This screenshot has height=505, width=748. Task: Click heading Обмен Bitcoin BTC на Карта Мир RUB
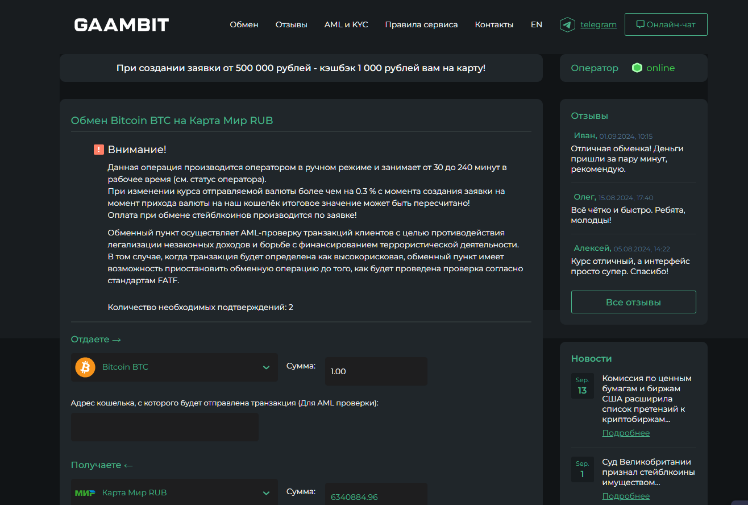(172, 120)
